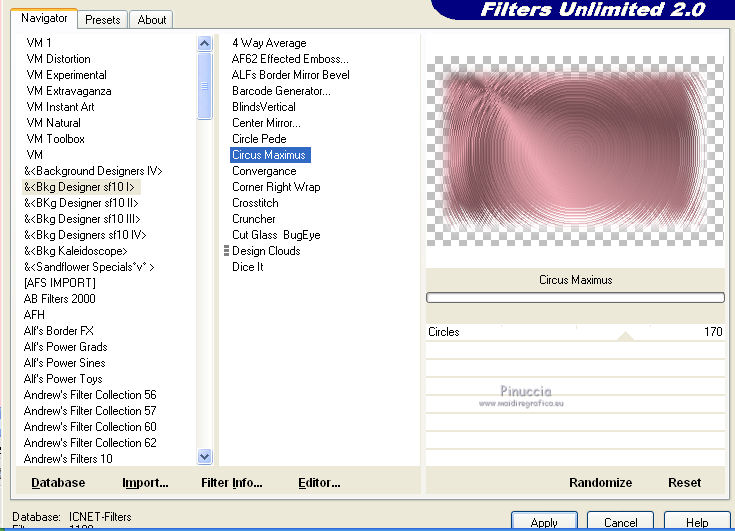This screenshot has width=735, height=531.
Task: Select Andrew's Filter Collection 62
Action: pyautogui.click(x=90, y=442)
